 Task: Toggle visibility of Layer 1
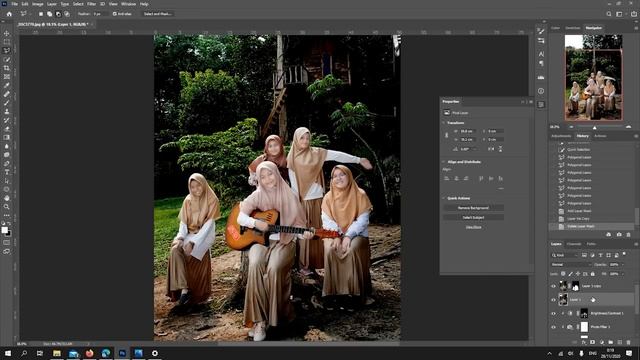click(x=553, y=300)
